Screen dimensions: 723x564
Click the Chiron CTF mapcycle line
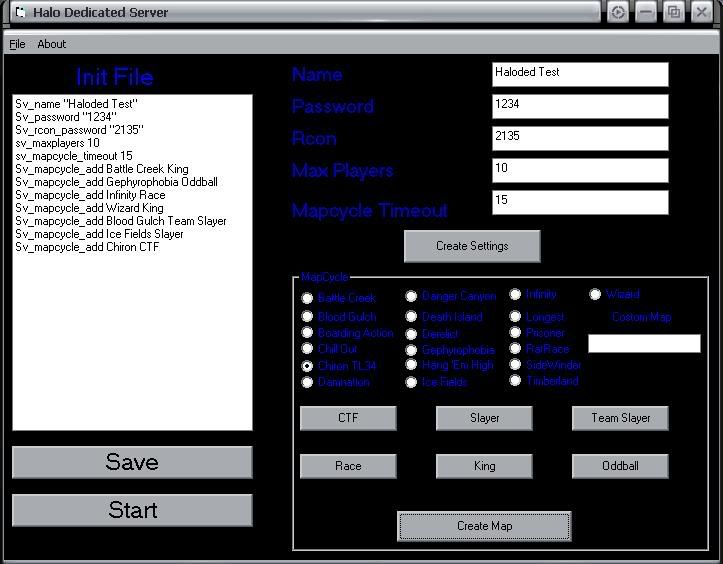pos(87,247)
